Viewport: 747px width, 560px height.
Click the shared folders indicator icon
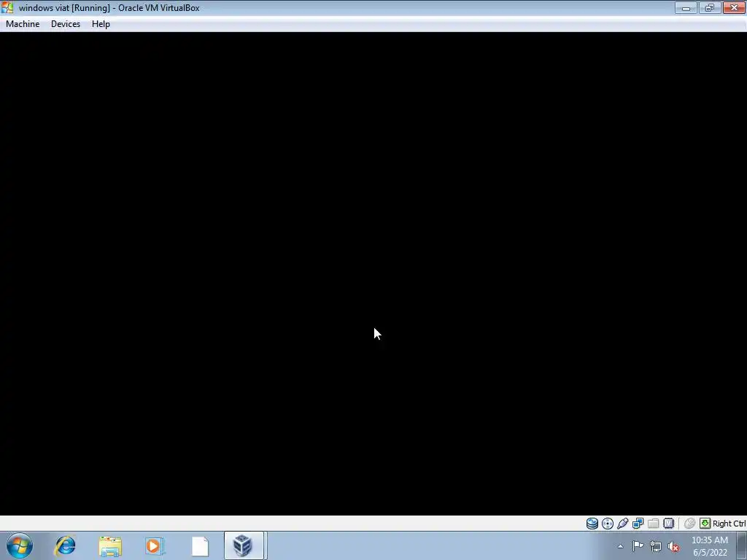pos(653,524)
